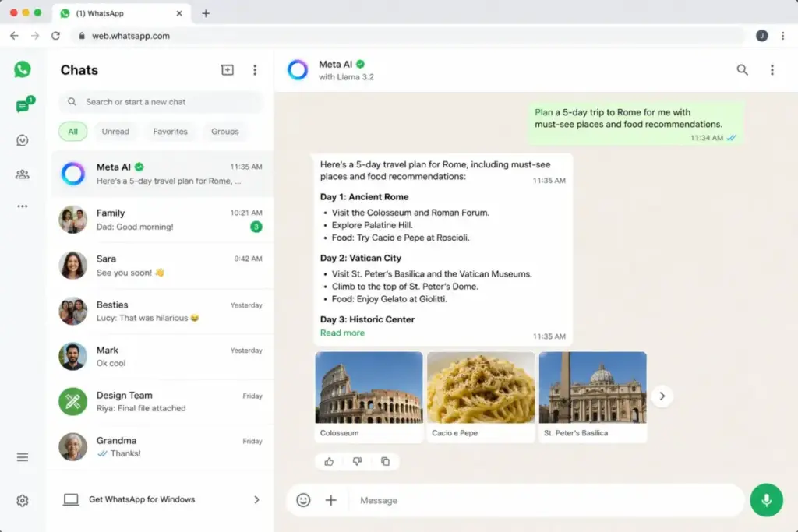
Task: Open the browser three-dot menu
Action: 782,36
